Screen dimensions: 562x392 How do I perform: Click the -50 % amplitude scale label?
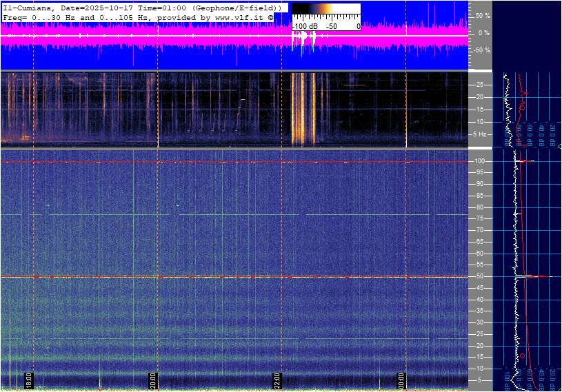click(x=481, y=50)
